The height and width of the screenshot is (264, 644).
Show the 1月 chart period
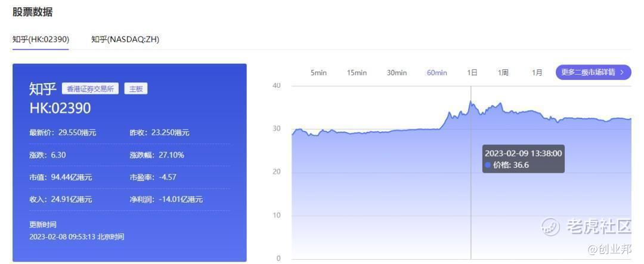537,73
